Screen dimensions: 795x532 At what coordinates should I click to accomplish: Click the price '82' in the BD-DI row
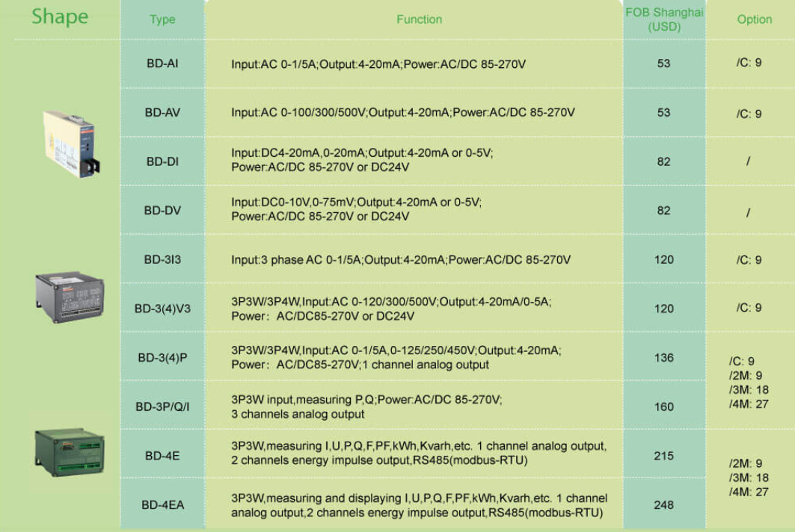[x=663, y=161]
